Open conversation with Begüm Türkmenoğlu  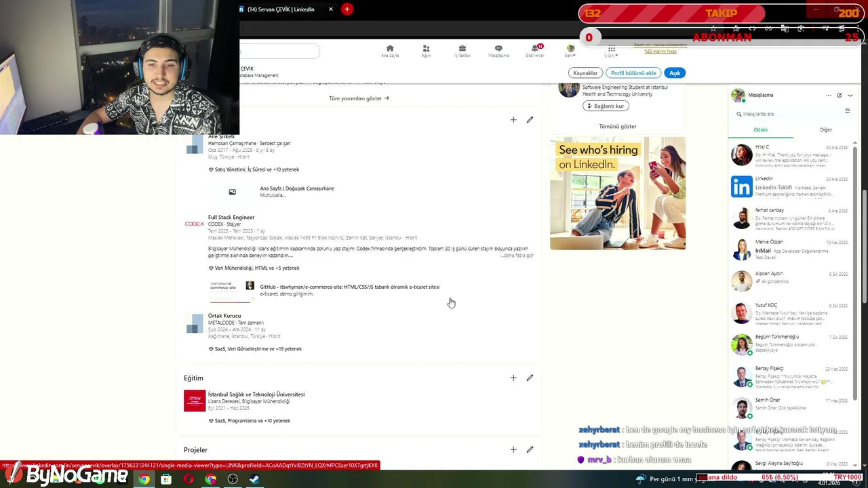pos(790,344)
